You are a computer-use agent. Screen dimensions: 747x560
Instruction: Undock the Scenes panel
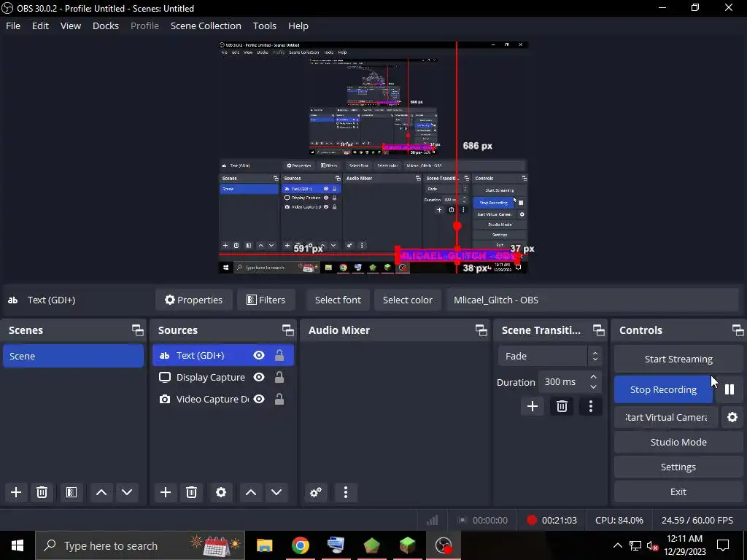tap(138, 330)
